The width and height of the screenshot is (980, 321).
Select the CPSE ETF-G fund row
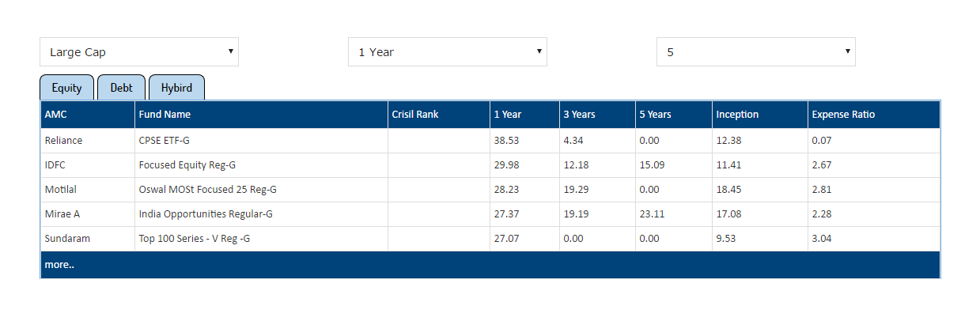point(164,141)
